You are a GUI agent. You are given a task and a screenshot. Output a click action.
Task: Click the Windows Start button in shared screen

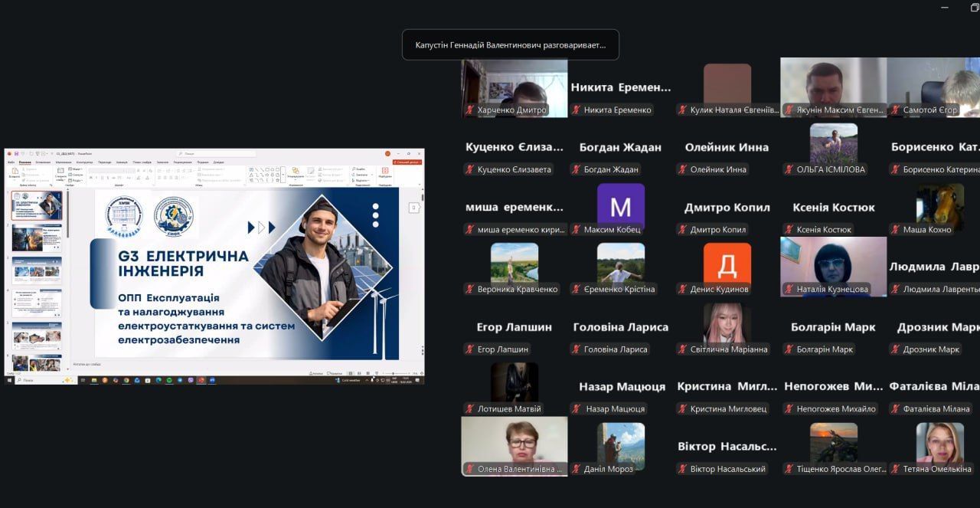[x=10, y=380]
